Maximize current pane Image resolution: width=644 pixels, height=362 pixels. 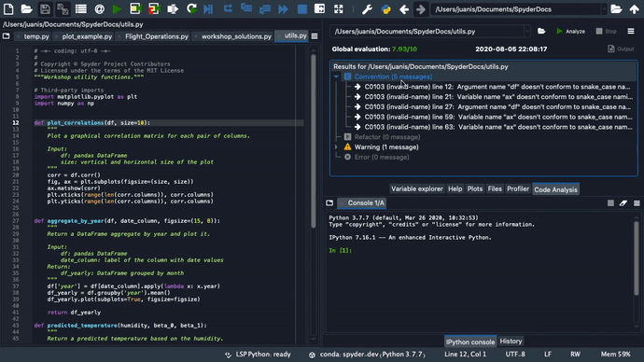point(319,8)
